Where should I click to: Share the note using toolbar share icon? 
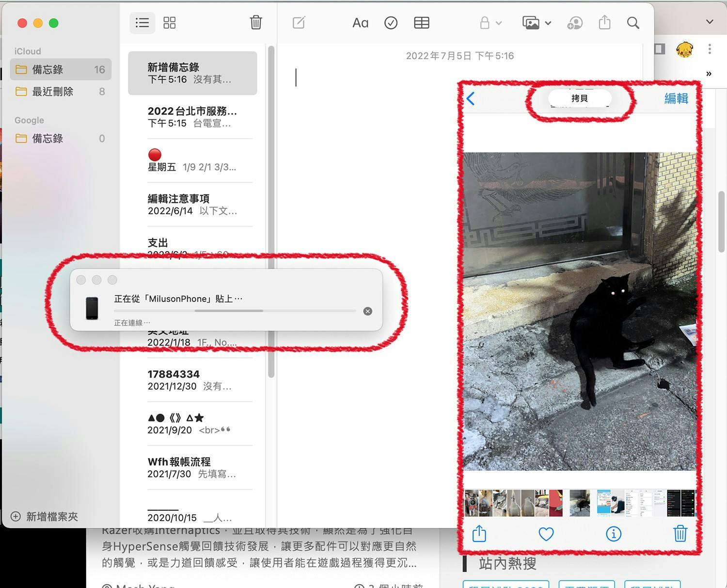point(604,22)
